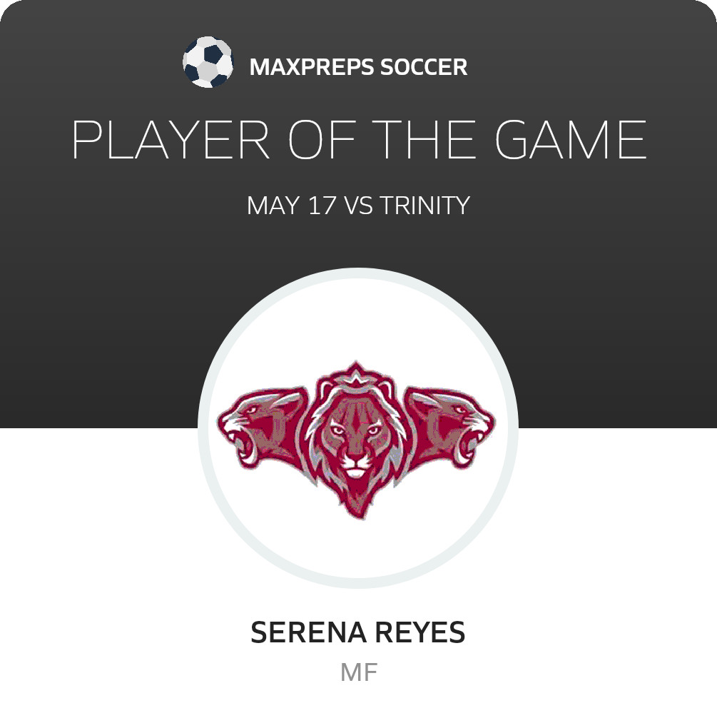
Task: Click the MAY 17 date text
Action: 292,206
